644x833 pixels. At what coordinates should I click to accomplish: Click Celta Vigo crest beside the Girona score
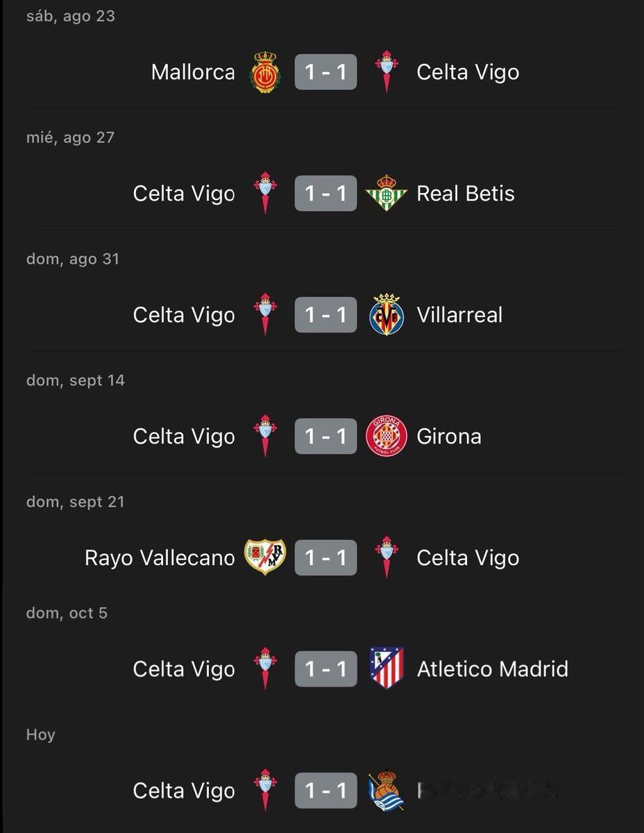264,436
